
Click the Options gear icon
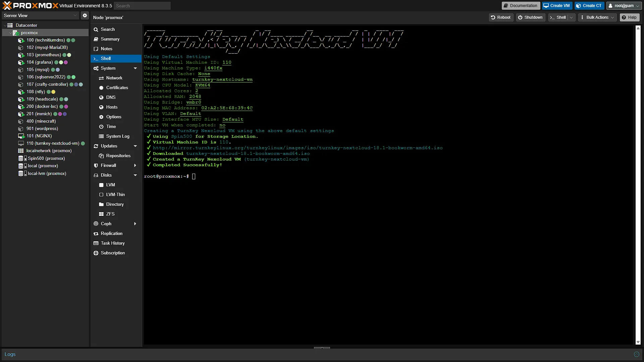[x=101, y=117]
